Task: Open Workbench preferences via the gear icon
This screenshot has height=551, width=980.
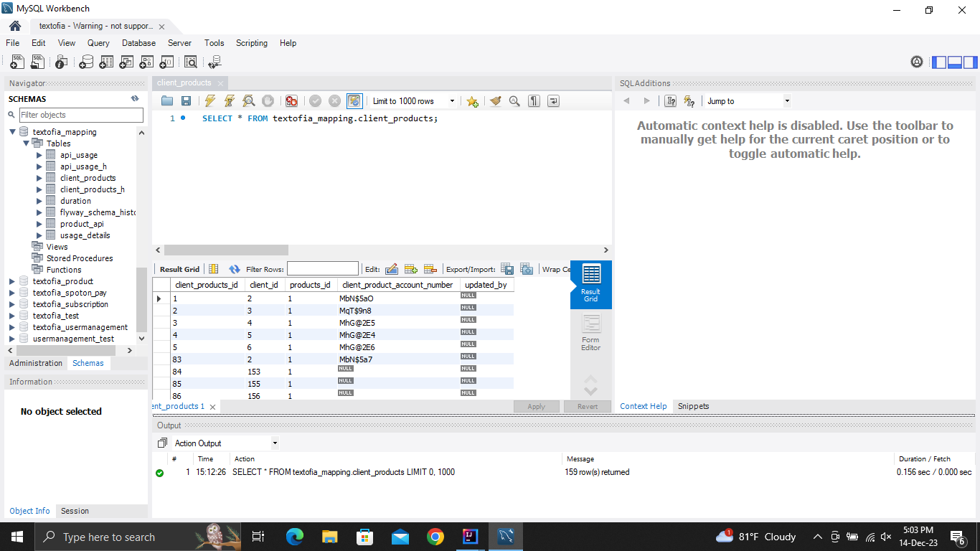Action: [x=917, y=62]
